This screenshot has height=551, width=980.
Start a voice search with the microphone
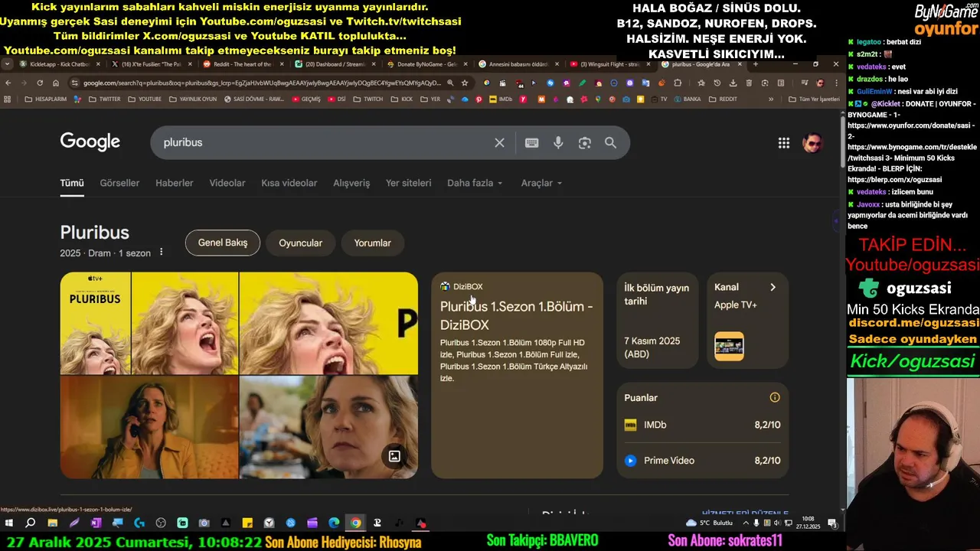tap(558, 142)
